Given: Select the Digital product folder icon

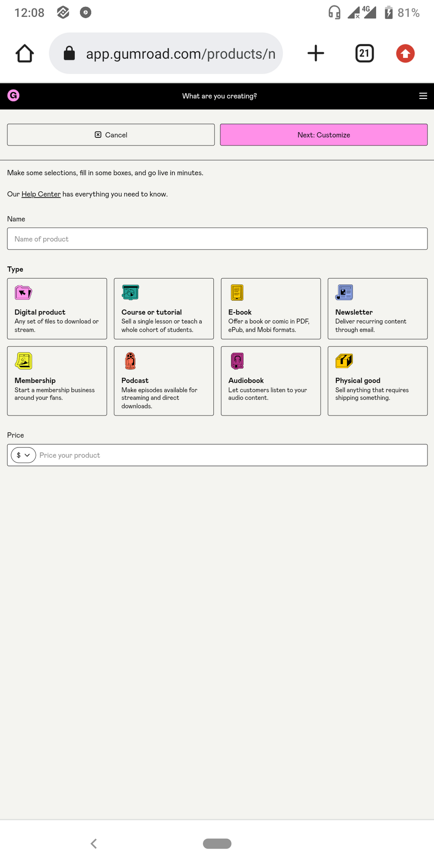Looking at the screenshot, I should [x=23, y=293].
